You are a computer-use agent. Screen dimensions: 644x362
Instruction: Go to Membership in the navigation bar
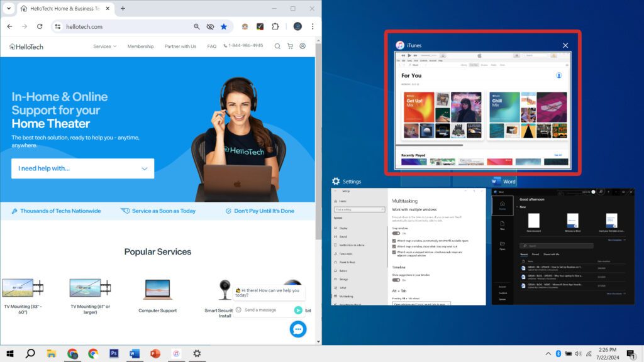(x=140, y=46)
